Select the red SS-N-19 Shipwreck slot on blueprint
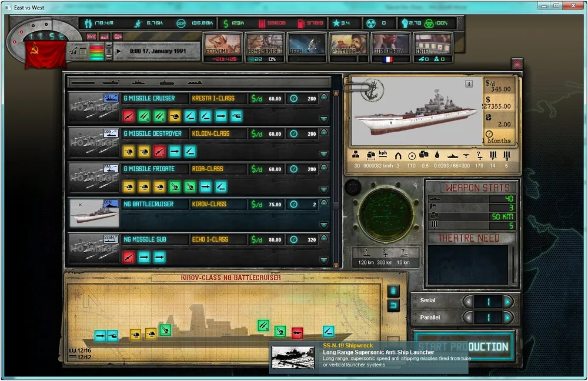588x381 pixels. tap(298, 333)
